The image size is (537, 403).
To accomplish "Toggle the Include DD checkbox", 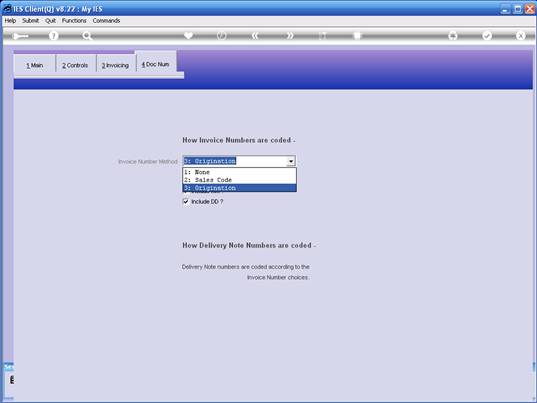I will coord(186,202).
